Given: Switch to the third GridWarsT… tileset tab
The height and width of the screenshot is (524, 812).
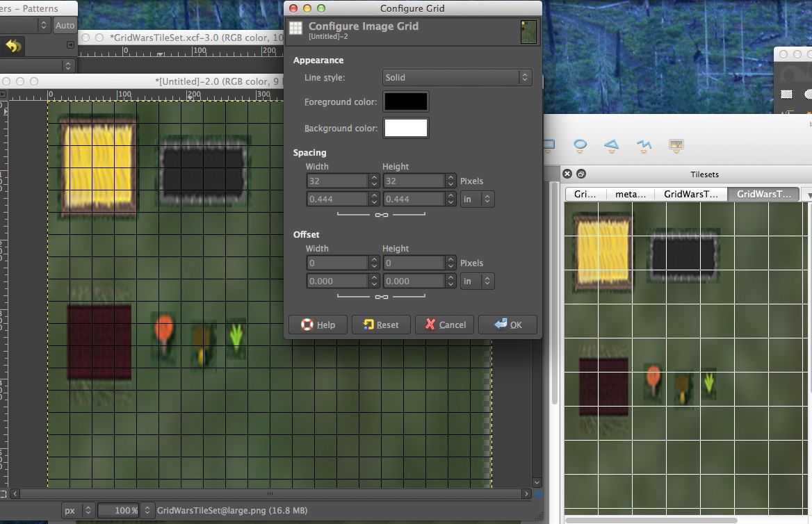Looking at the screenshot, I should pyautogui.click(x=691, y=194).
